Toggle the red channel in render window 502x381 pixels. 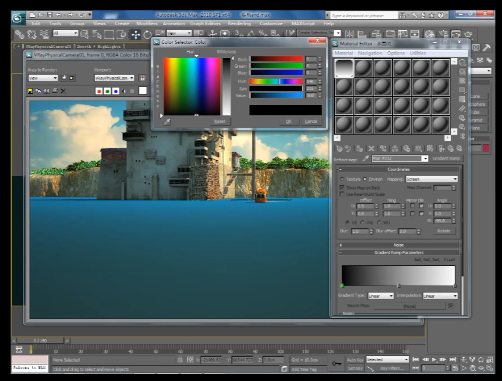point(99,91)
